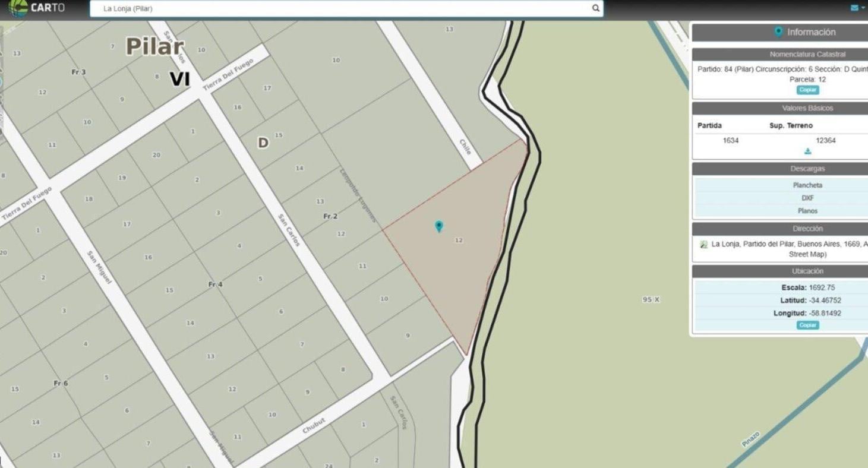Screen dimensions: 868x468
Task: Click the Partida value 1634
Action: click(x=730, y=141)
